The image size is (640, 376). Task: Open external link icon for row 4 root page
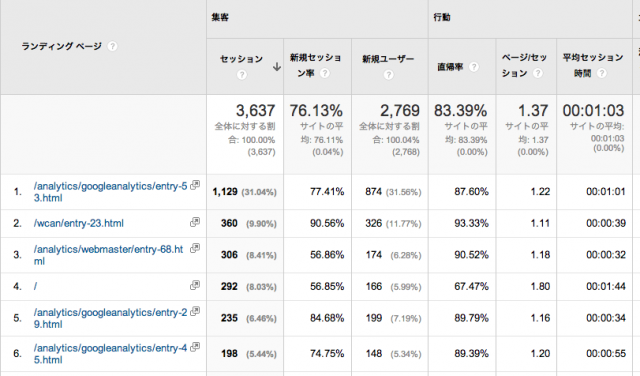pos(195,285)
